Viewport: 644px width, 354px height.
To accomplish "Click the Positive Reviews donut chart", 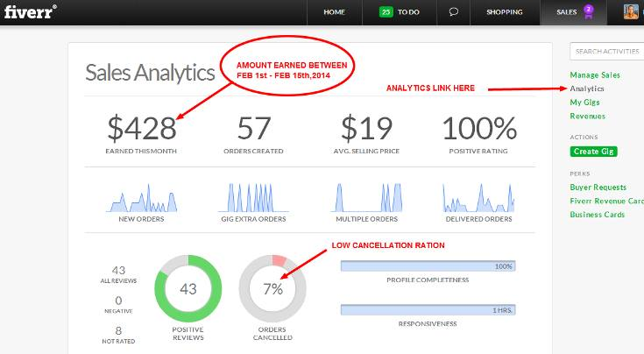I will tap(188, 288).
